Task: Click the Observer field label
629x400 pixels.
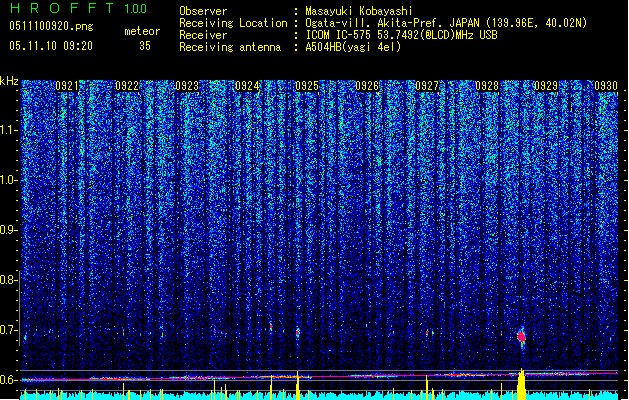Action: [x=203, y=11]
